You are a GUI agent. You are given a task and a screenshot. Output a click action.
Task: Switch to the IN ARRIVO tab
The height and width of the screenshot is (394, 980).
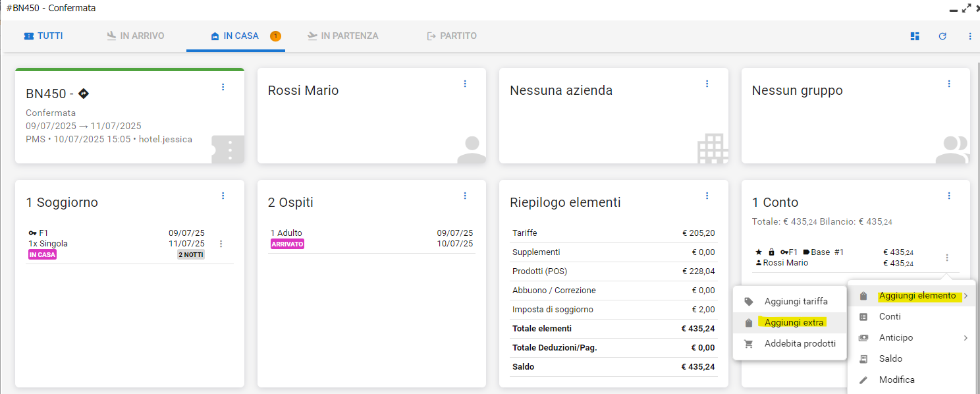(x=136, y=36)
